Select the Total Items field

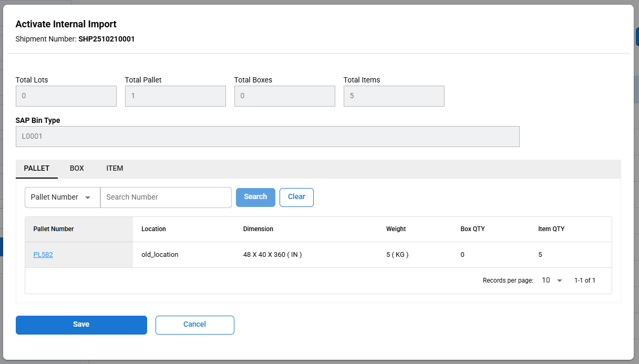point(394,96)
